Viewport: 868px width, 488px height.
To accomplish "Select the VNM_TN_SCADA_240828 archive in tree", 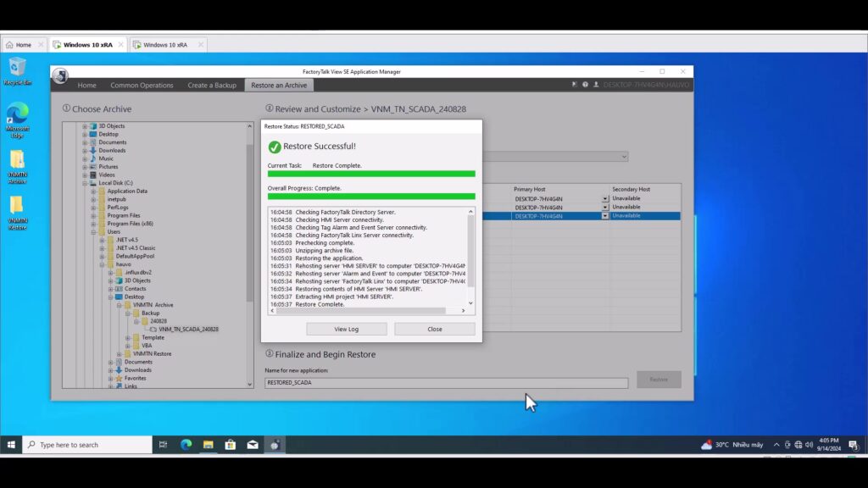I will 187,329.
